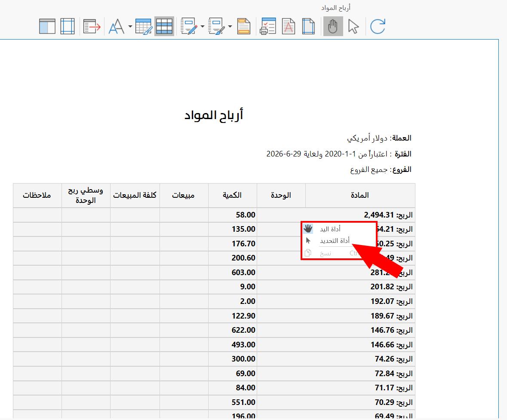Select the profit cell 146.66
This screenshot has width=507, height=420.
(336, 345)
